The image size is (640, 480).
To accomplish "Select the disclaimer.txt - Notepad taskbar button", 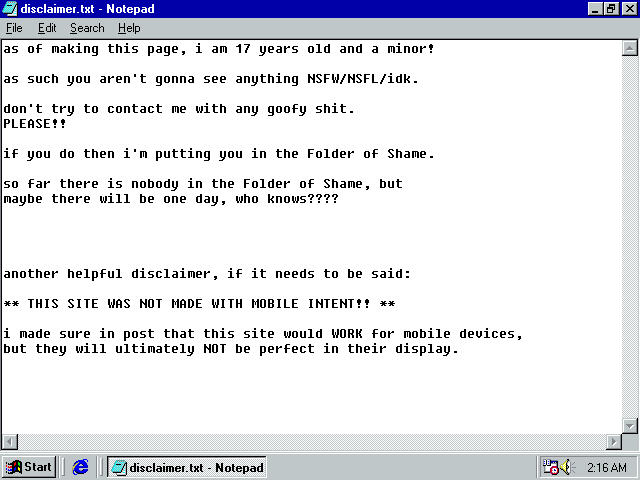I will click(187, 467).
